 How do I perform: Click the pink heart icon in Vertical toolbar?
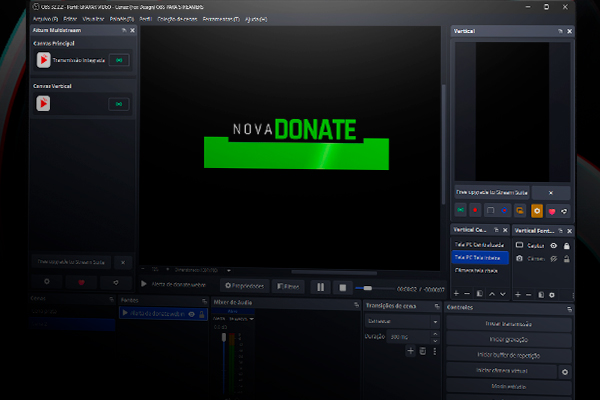(552, 211)
